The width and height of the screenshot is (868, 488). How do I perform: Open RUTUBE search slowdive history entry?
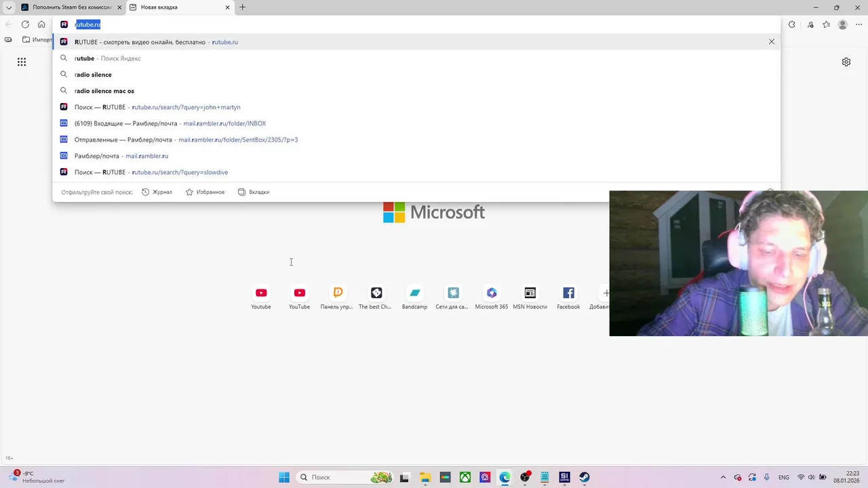[x=416, y=172]
